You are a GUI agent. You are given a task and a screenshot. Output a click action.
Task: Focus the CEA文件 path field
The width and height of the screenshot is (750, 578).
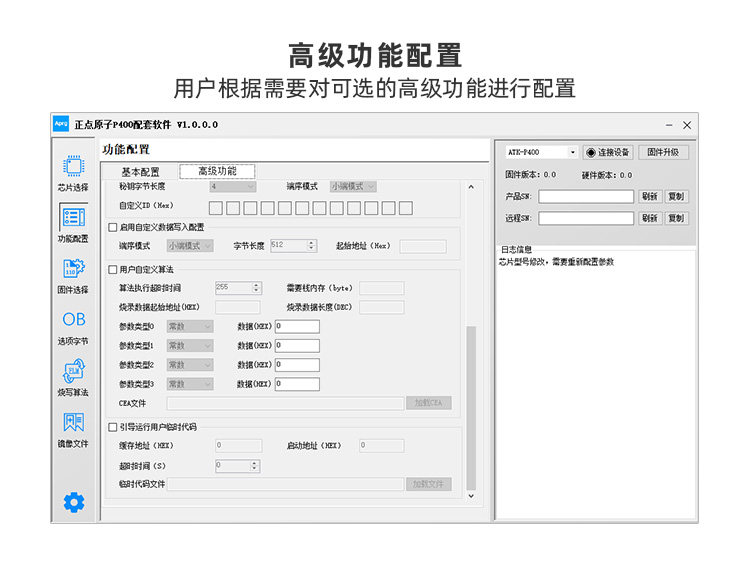(285, 403)
